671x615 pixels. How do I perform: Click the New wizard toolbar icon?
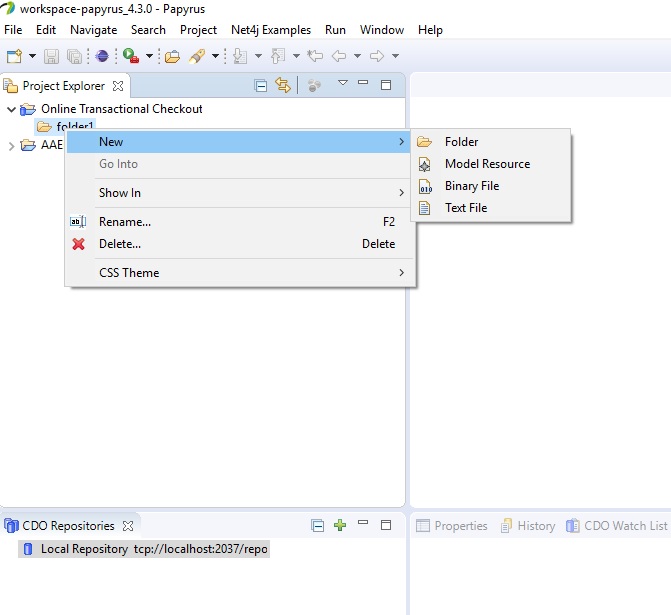click(14, 56)
